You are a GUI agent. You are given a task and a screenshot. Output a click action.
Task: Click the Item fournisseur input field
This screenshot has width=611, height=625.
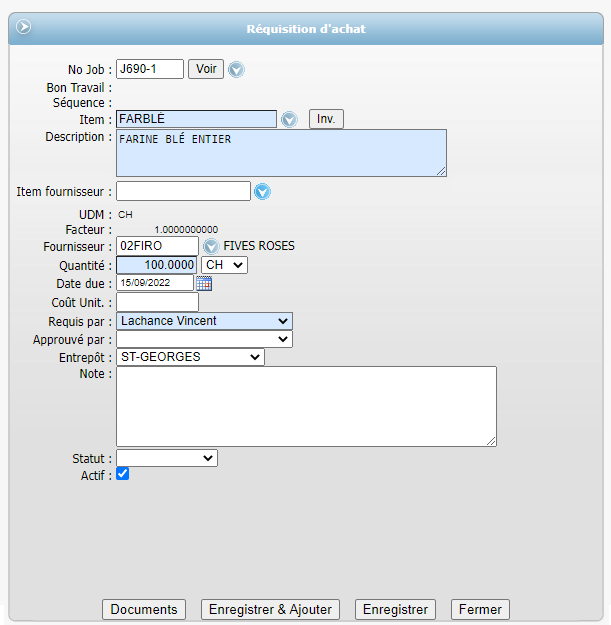[x=183, y=191]
